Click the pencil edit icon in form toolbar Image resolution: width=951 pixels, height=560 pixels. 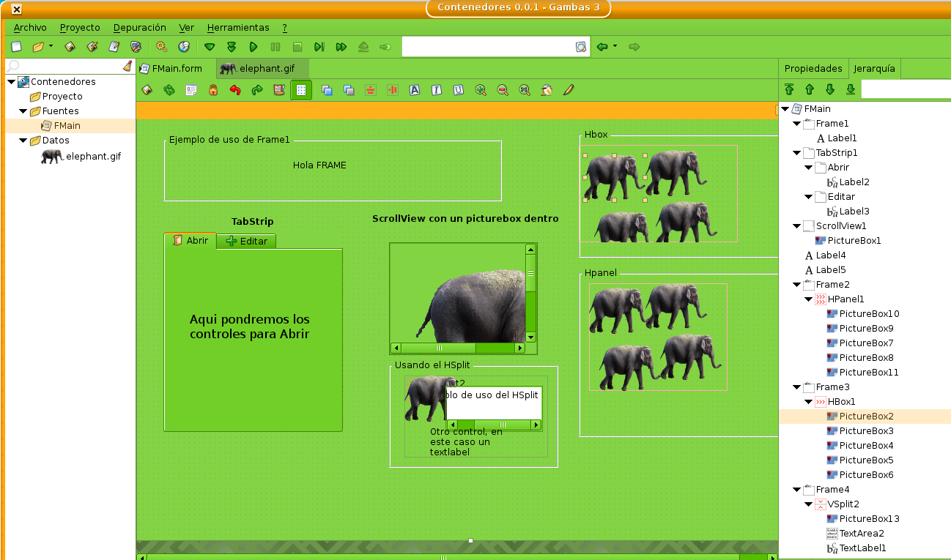(x=569, y=90)
